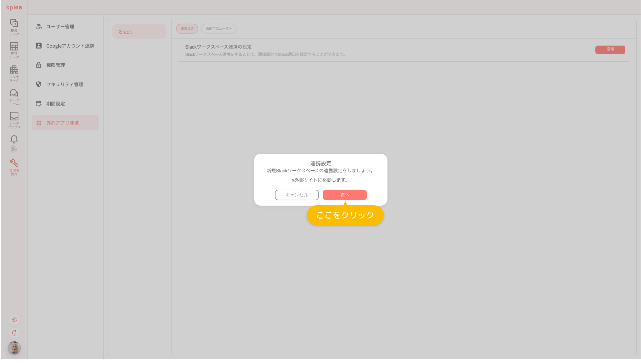This screenshot has width=641, height=364.
Task: Open the hamster profile avatar
Action: (14, 348)
